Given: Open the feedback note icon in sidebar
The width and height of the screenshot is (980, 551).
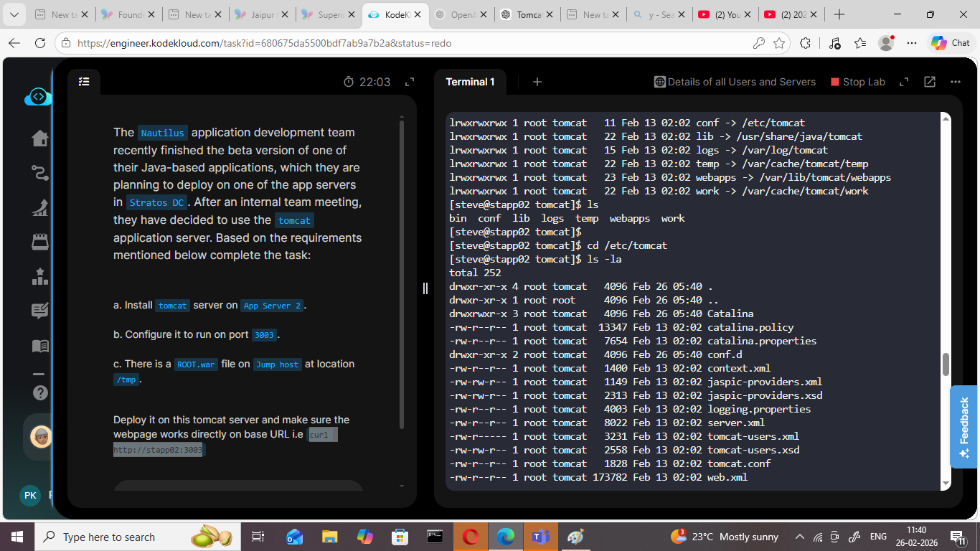Looking at the screenshot, I should click(x=40, y=311).
